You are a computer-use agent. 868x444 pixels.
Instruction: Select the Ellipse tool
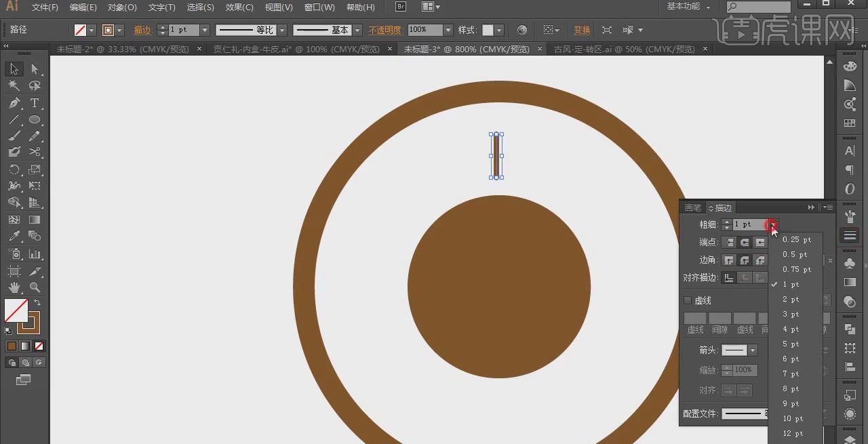35,120
